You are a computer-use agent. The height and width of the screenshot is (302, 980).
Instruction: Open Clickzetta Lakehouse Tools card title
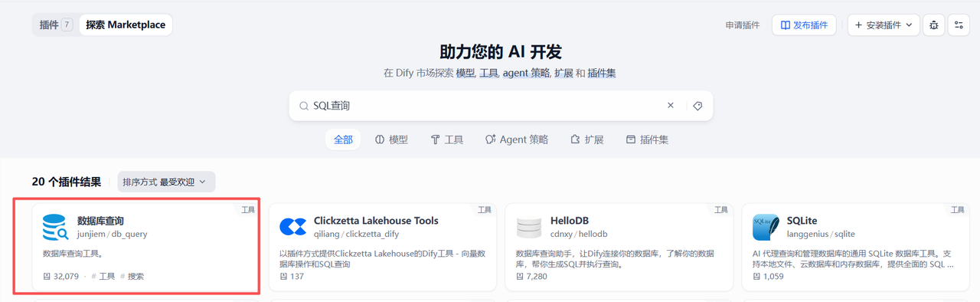pyautogui.click(x=376, y=221)
